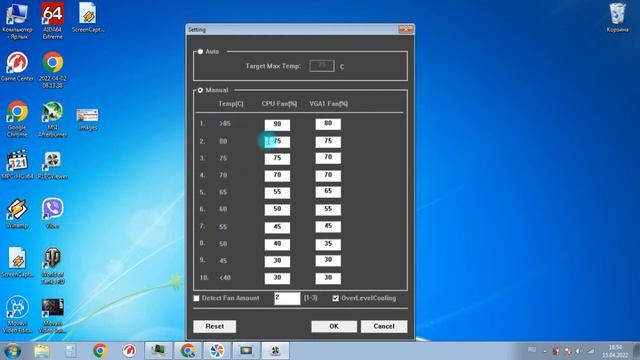Edit CPU Fan value for row 8 (50)

[277, 244]
